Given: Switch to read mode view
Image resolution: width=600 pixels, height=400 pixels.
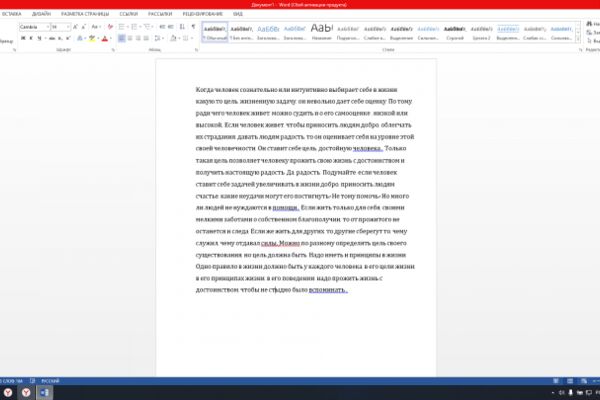Looking at the screenshot, I should tap(556, 381).
